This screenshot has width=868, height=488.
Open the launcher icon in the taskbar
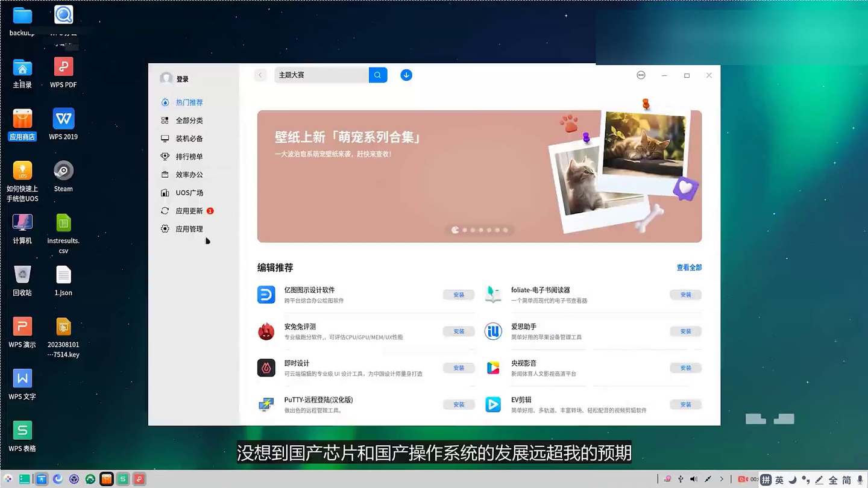8,479
